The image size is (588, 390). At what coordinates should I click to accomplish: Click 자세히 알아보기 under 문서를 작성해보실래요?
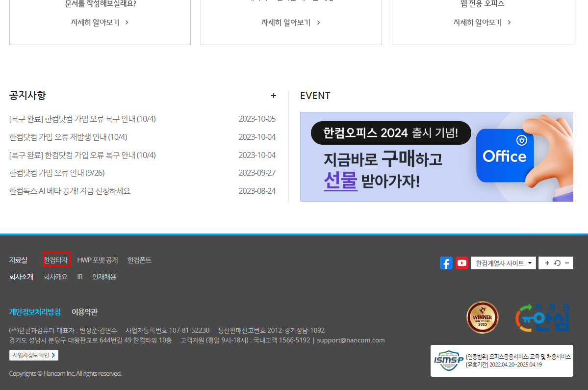pyautogui.click(x=100, y=23)
